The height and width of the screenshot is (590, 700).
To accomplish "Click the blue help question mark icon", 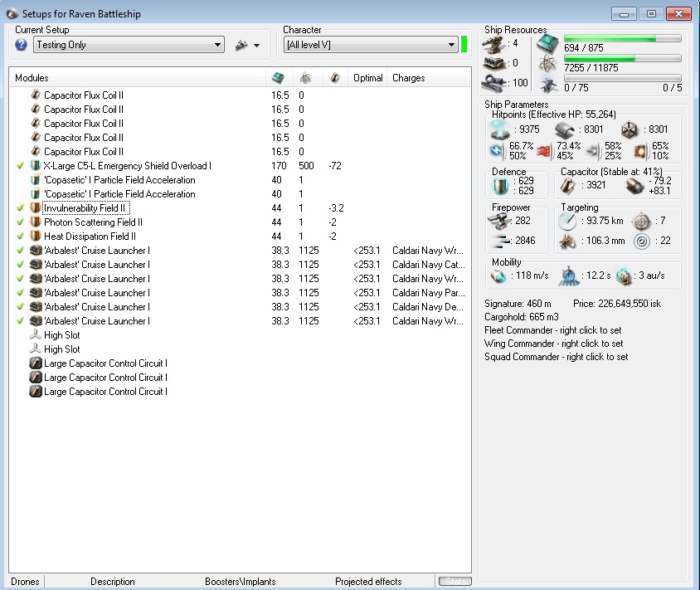I will click(x=21, y=45).
